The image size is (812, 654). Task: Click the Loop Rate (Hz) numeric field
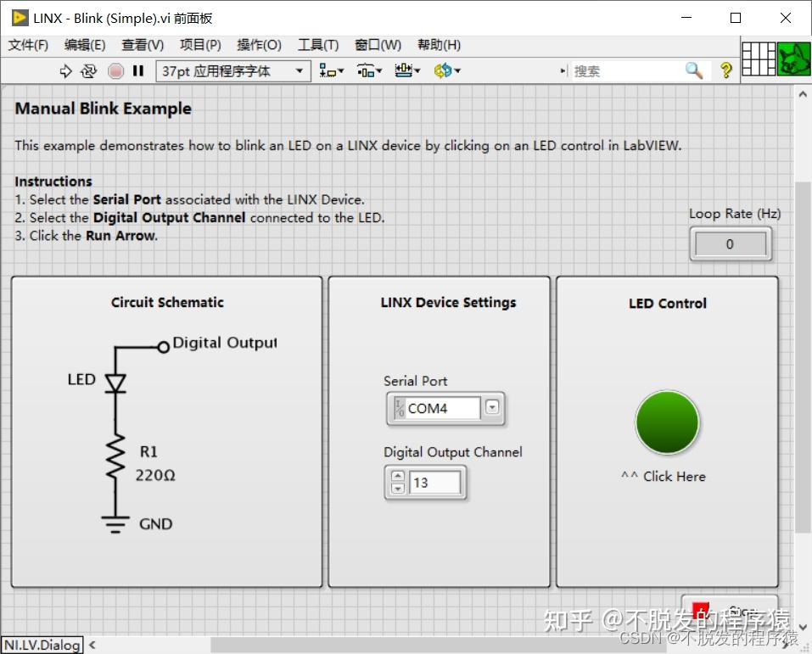point(730,243)
